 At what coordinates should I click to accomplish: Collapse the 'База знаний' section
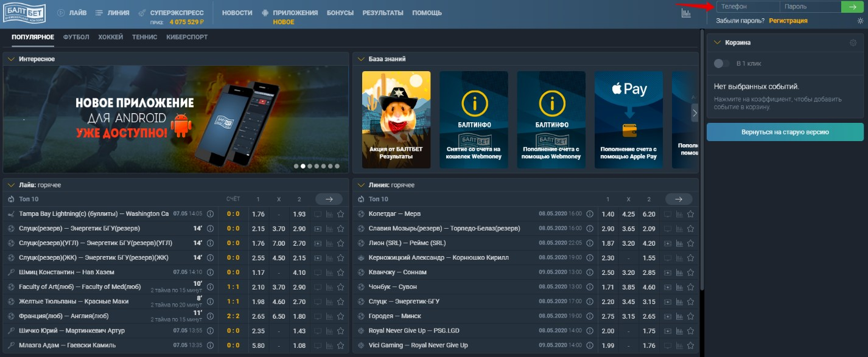pos(360,59)
